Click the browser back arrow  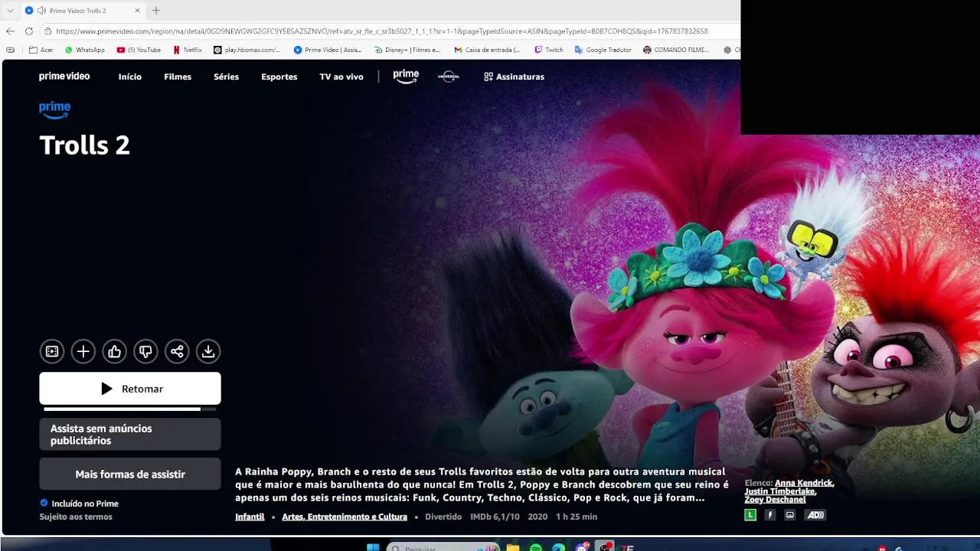(10, 31)
